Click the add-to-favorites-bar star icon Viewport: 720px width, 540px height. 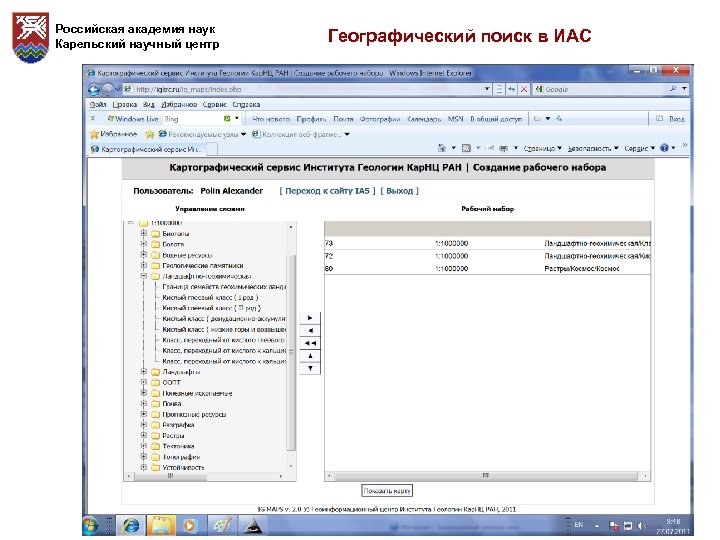[x=149, y=134]
